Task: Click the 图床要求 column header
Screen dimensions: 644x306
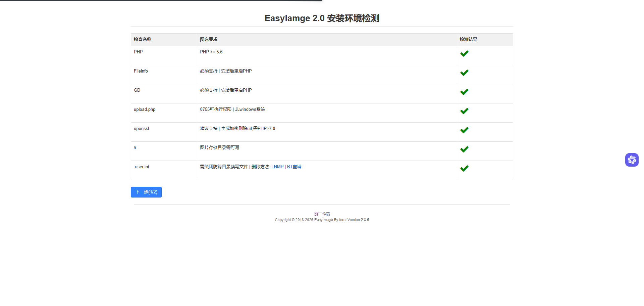Action: click(x=208, y=39)
